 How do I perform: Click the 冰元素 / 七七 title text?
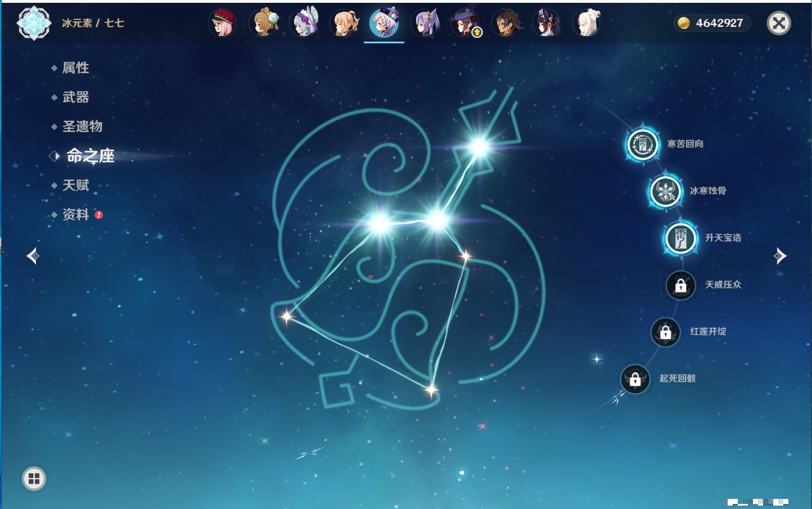[93, 23]
